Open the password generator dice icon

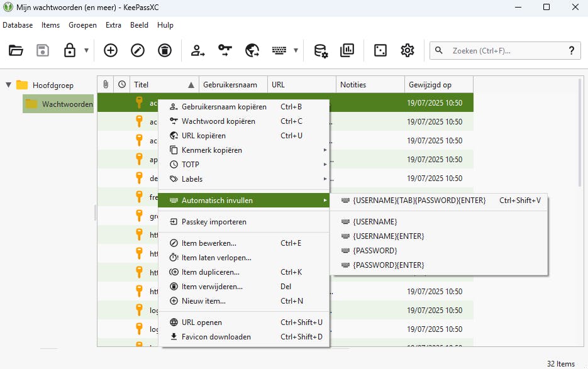pos(380,50)
